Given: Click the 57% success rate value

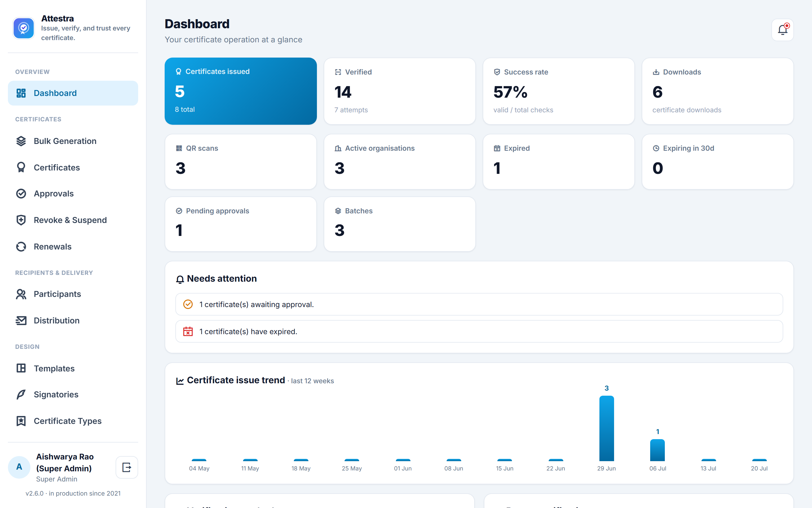Looking at the screenshot, I should [510, 92].
